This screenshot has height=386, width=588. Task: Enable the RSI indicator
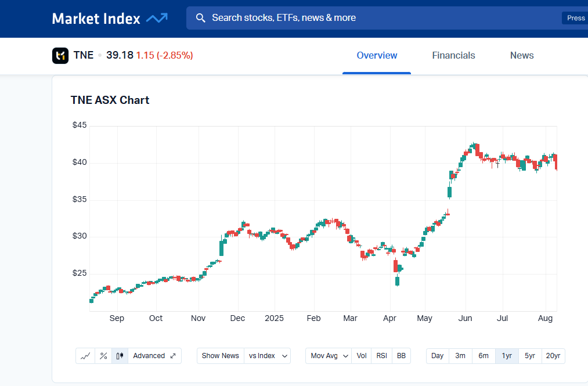tap(381, 356)
